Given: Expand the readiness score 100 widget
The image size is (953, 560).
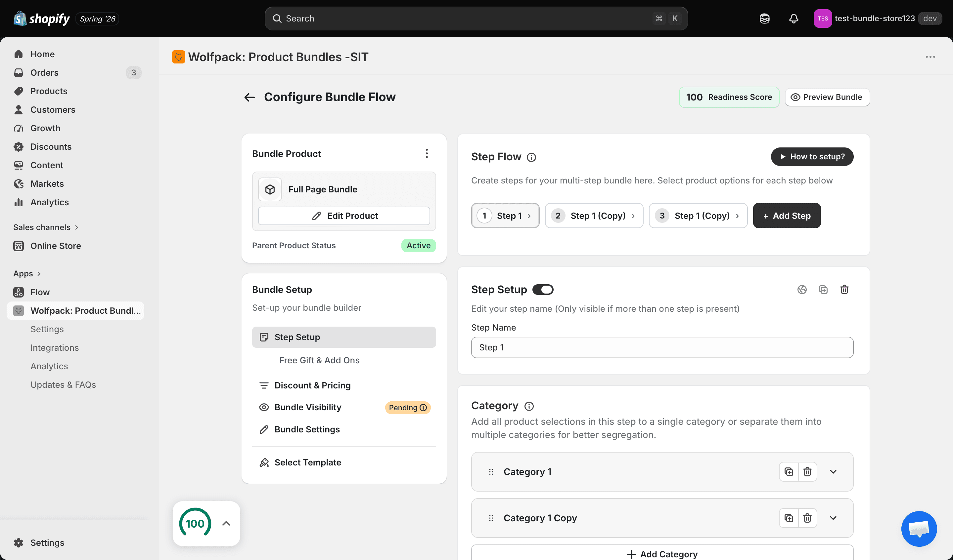Looking at the screenshot, I should [x=226, y=523].
